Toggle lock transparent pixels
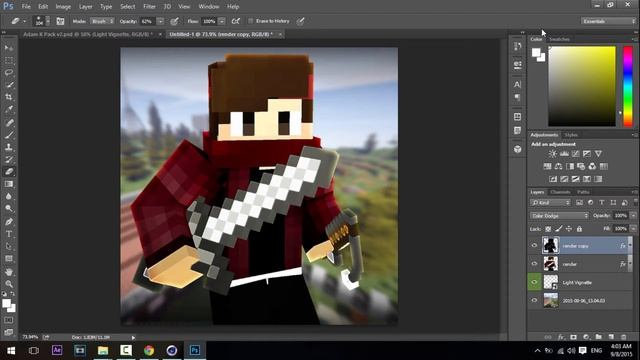Viewport: 640px width, 360px height. [x=548, y=229]
